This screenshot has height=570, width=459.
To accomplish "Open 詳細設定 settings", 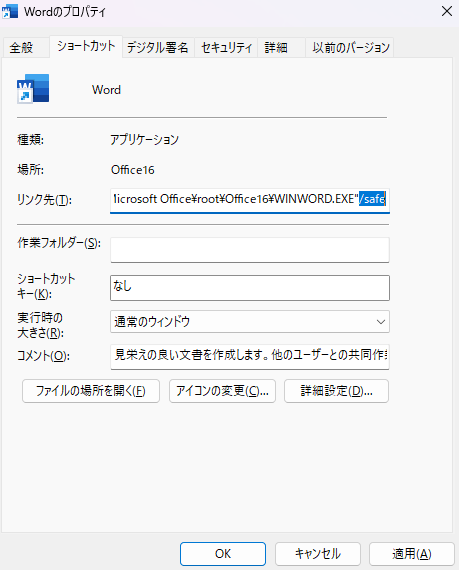I will pyautogui.click(x=336, y=391).
